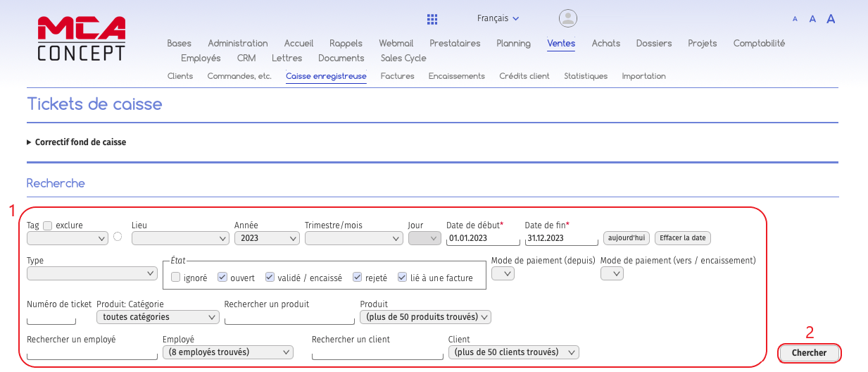Viewport: 868px width, 372px height.
Task: Select the largest font size A
Action: (x=831, y=19)
